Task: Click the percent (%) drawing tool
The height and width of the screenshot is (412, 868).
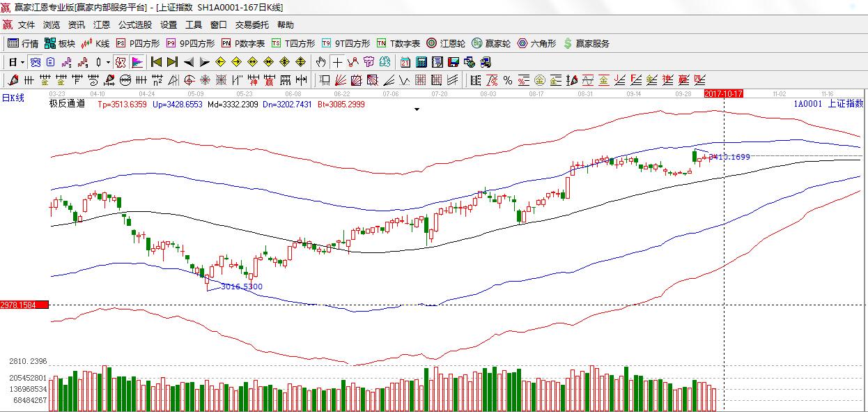Action: [x=508, y=80]
